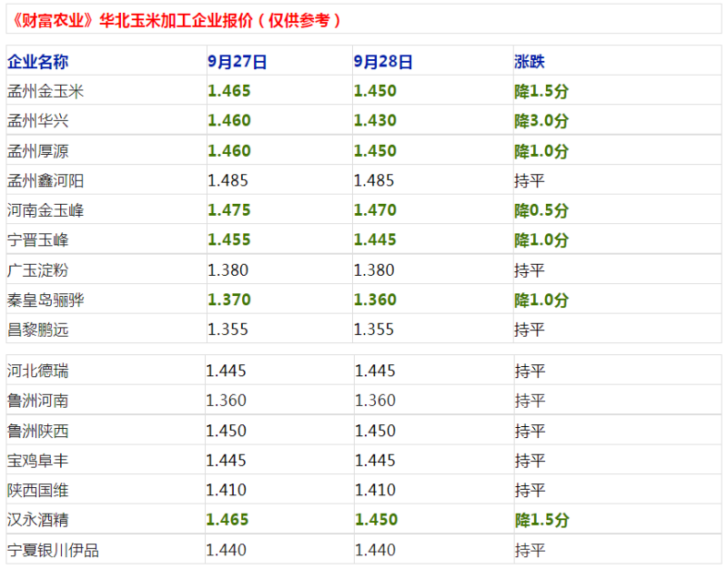Image resolution: width=728 pixels, height=570 pixels.
Task: Select 9月28日 price 1.360 for 鲁洲河南
Action: pos(375,401)
